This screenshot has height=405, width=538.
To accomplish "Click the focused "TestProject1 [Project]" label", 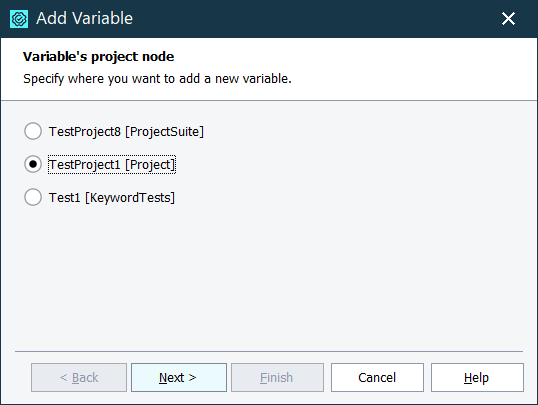I will pos(112,164).
